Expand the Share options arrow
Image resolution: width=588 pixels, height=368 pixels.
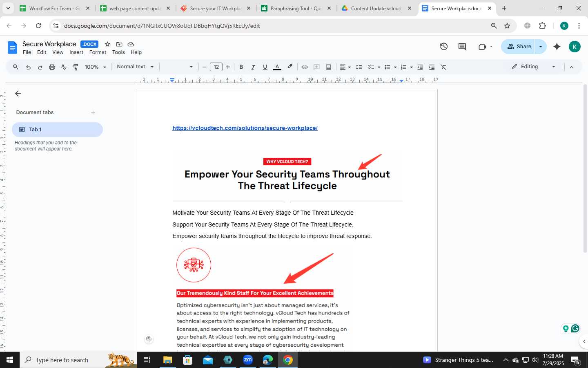pyautogui.click(x=541, y=47)
